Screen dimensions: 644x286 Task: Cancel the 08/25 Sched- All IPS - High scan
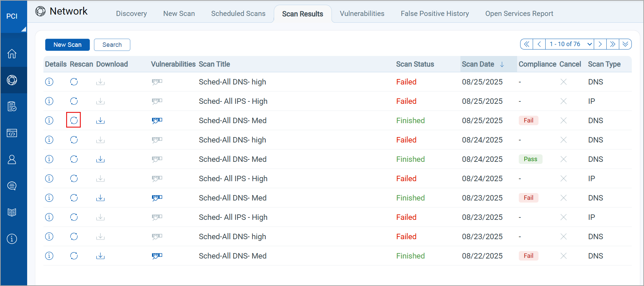pos(563,101)
